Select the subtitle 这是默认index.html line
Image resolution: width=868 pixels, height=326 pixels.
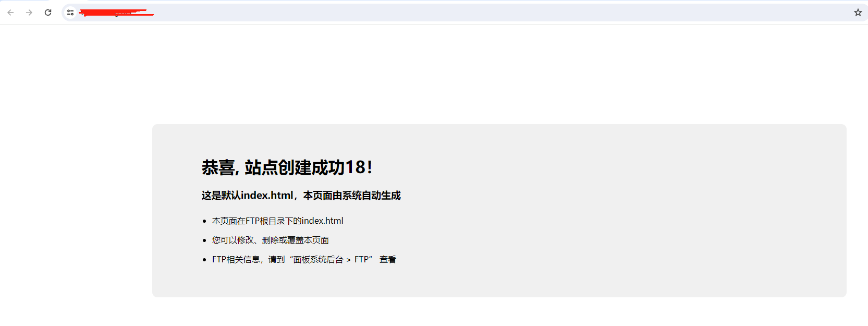[x=301, y=196]
